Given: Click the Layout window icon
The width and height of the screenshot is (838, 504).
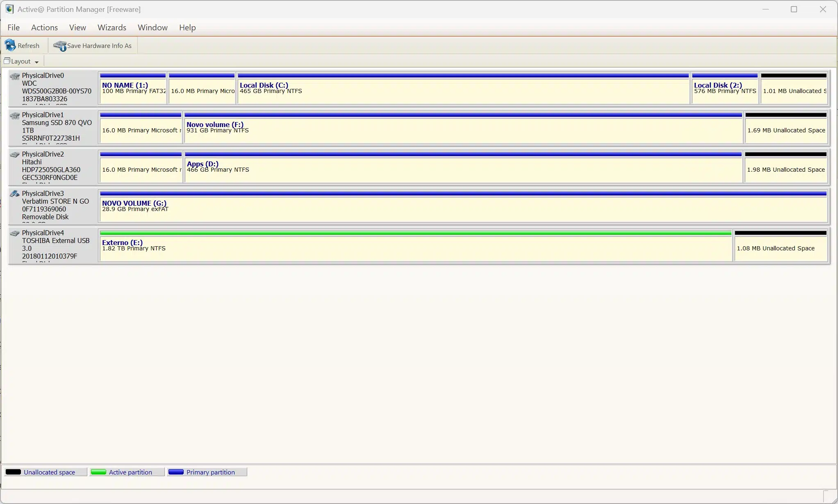Looking at the screenshot, I should pos(7,61).
